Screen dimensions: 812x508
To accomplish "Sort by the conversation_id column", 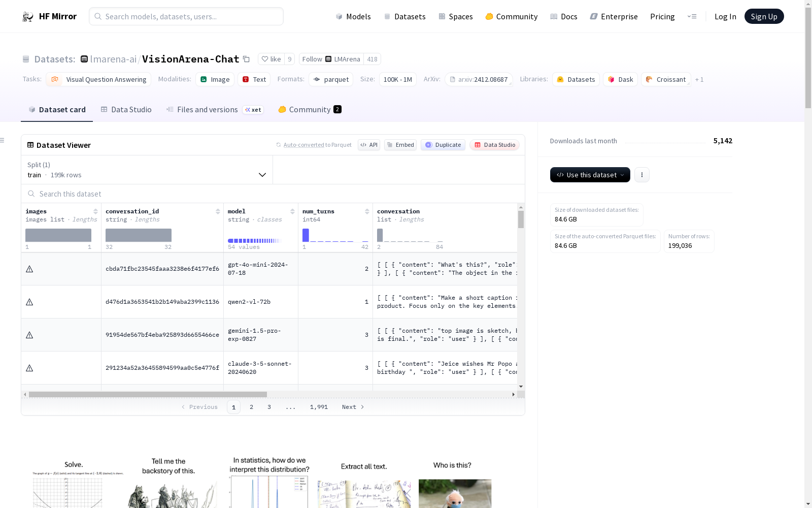I will click(x=218, y=211).
